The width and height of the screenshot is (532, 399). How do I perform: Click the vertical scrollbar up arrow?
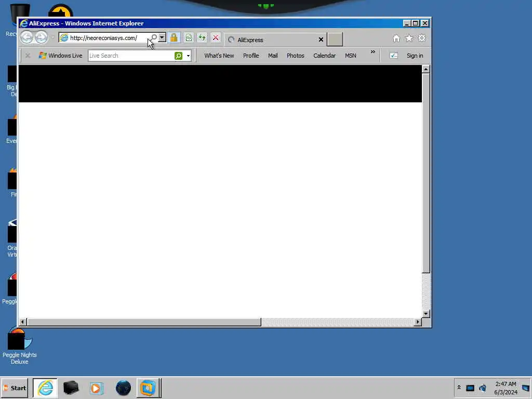(x=426, y=69)
